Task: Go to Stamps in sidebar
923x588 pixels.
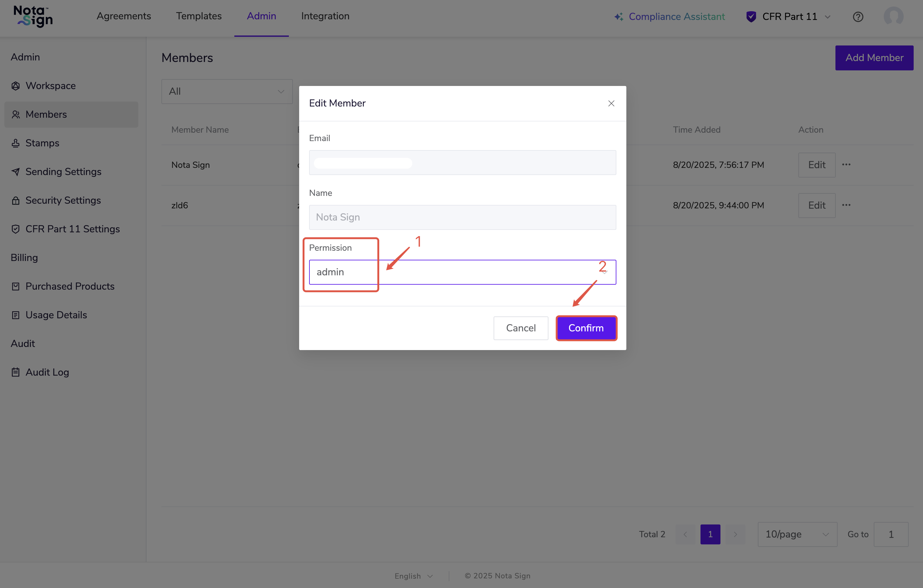Action: tap(42, 143)
